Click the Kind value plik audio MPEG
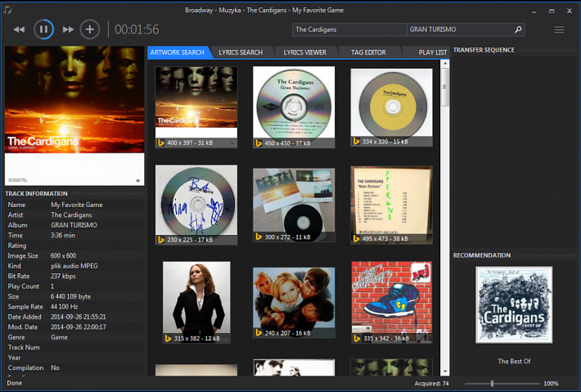The width and height of the screenshot is (581, 392). click(x=74, y=266)
